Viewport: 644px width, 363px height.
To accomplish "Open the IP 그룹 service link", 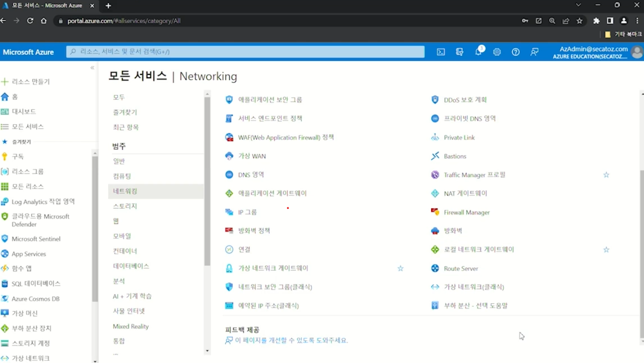I will (x=248, y=212).
